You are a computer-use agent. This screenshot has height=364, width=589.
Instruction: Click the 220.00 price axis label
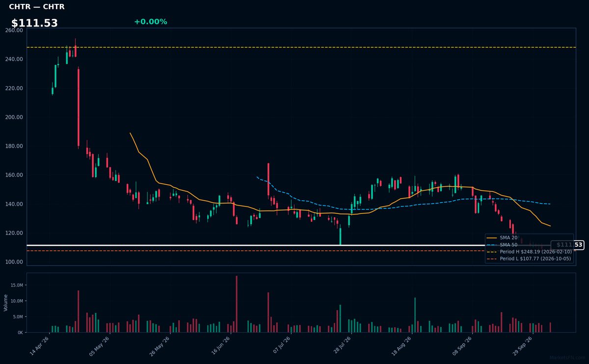point(14,88)
